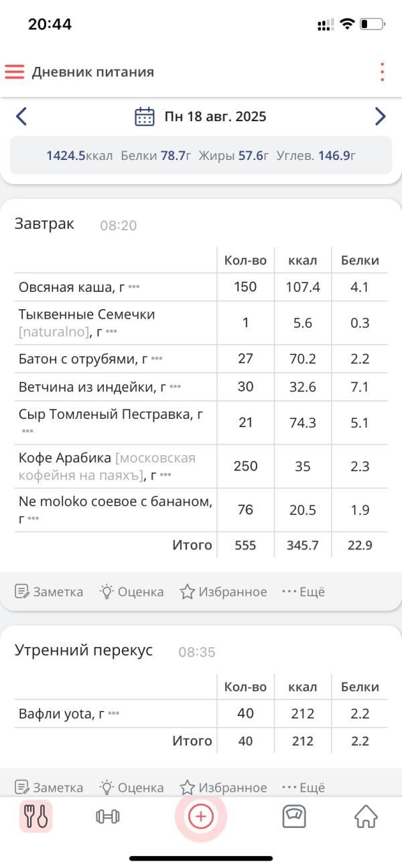402x868 pixels.
Task: Go to next day arrow
Action: tap(380, 116)
